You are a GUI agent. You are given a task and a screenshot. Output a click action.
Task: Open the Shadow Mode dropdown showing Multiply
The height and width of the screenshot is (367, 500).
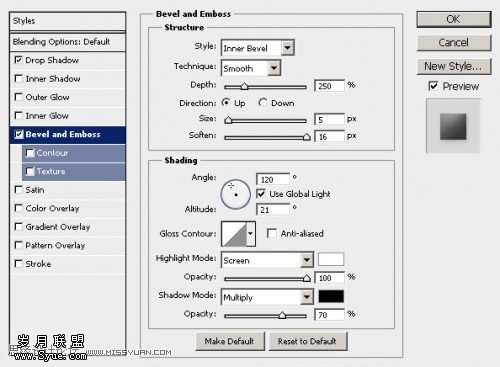click(x=267, y=297)
